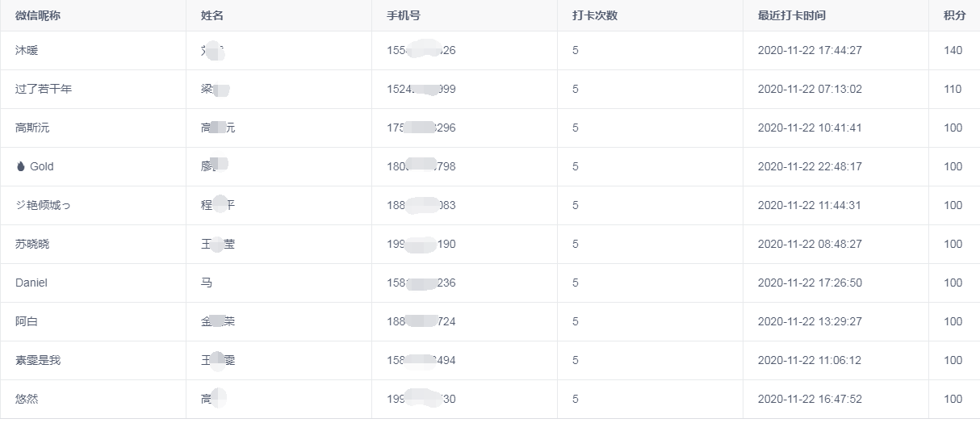Click the 微信昵称 column header
This screenshot has height=423, width=980.
[38, 15]
